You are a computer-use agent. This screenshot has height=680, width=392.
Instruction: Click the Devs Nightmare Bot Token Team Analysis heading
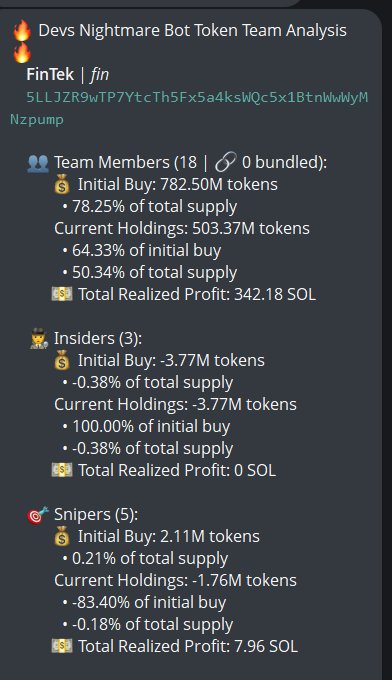(x=193, y=31)
